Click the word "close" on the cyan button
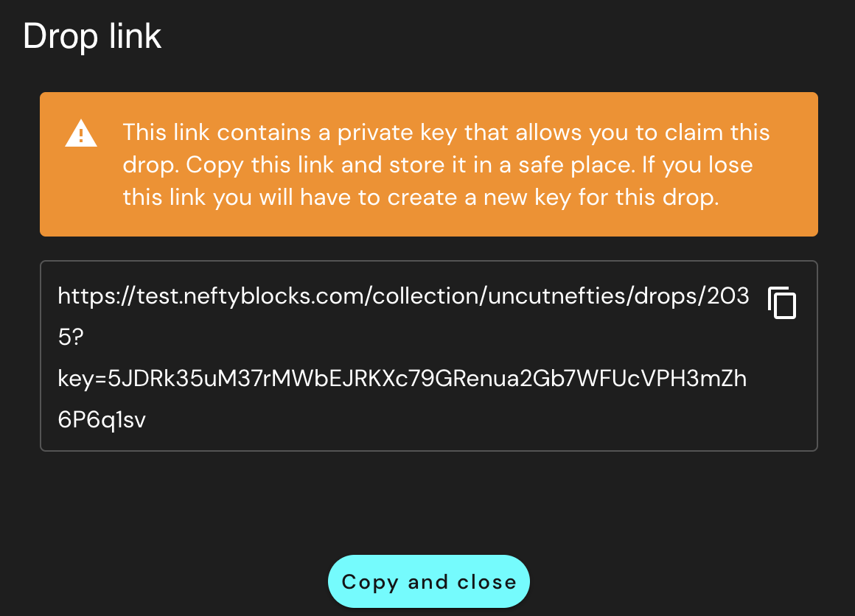Image resolution: width=855 pixels, height=616 pixels. click(486, 582)
